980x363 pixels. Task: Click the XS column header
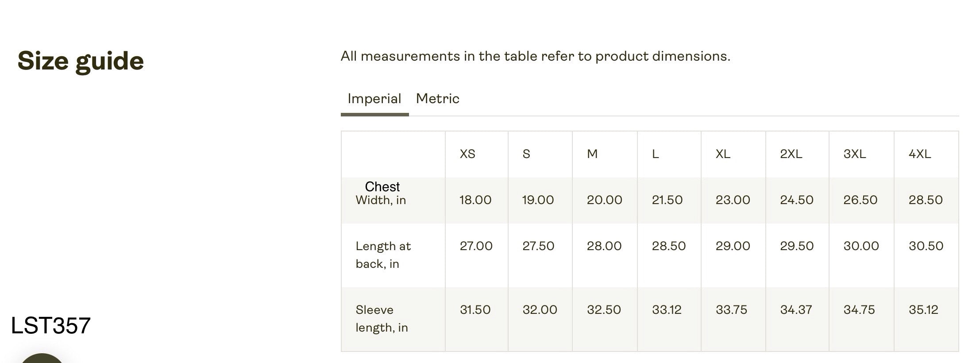point(467,154)
